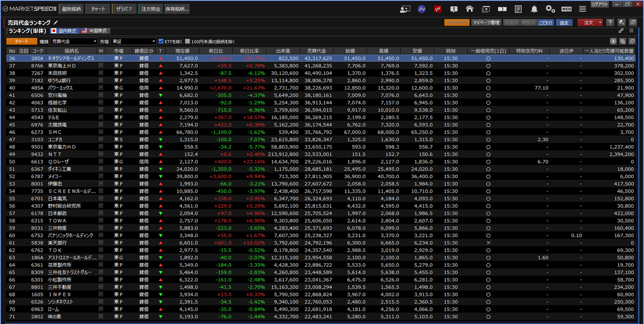Select the 信越化学 stock name
Screen dimensions: 644x324
pos(58,102)
